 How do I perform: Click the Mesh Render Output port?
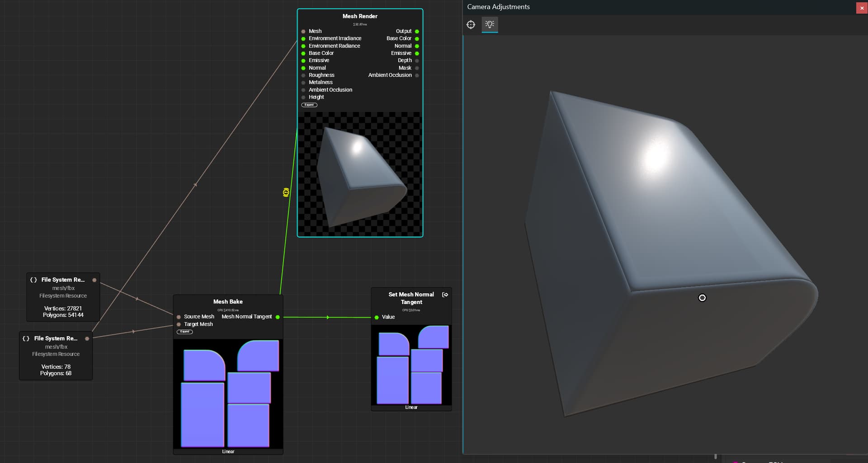[417, 32]
